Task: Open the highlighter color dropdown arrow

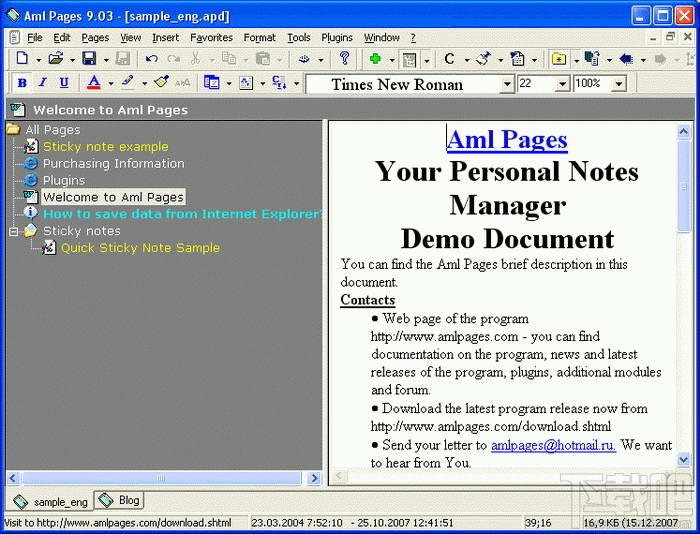Action: coord(144,83)
